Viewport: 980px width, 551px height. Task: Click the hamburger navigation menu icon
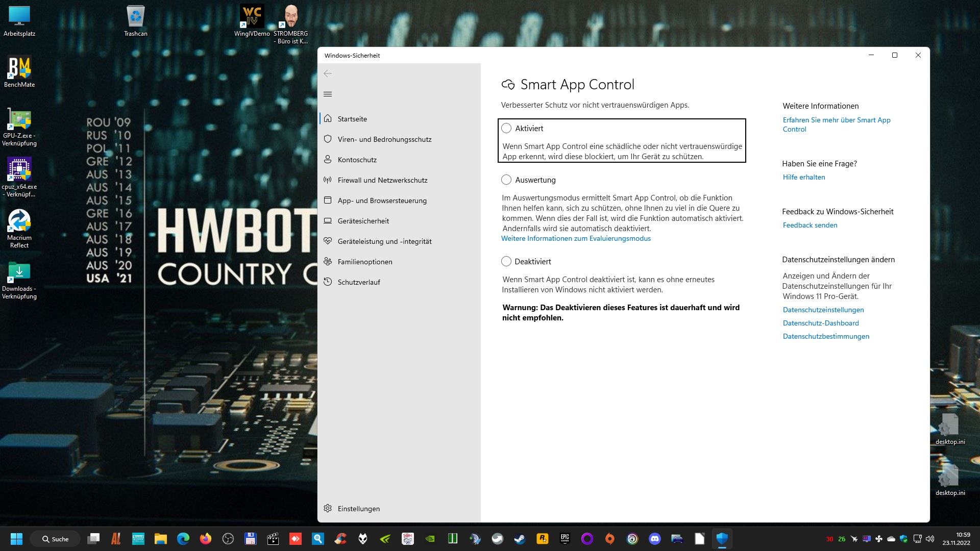pyautogui.click(x=328, y=94)
